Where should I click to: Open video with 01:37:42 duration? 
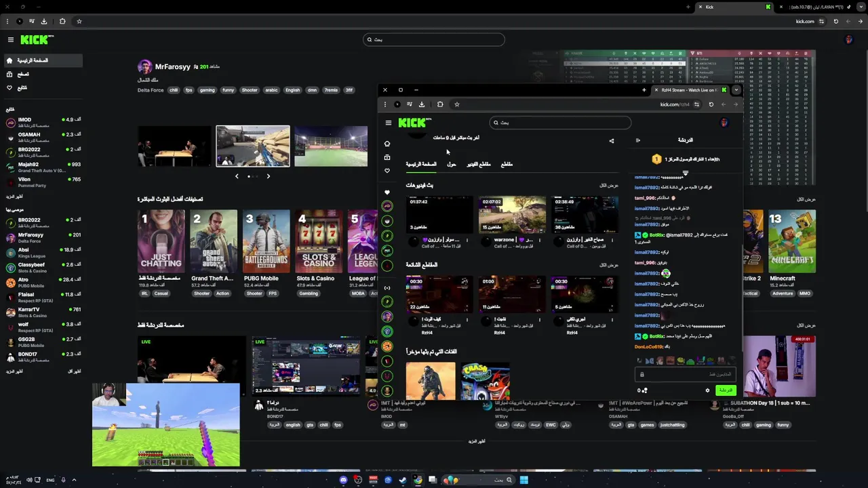tap(439, 214)
